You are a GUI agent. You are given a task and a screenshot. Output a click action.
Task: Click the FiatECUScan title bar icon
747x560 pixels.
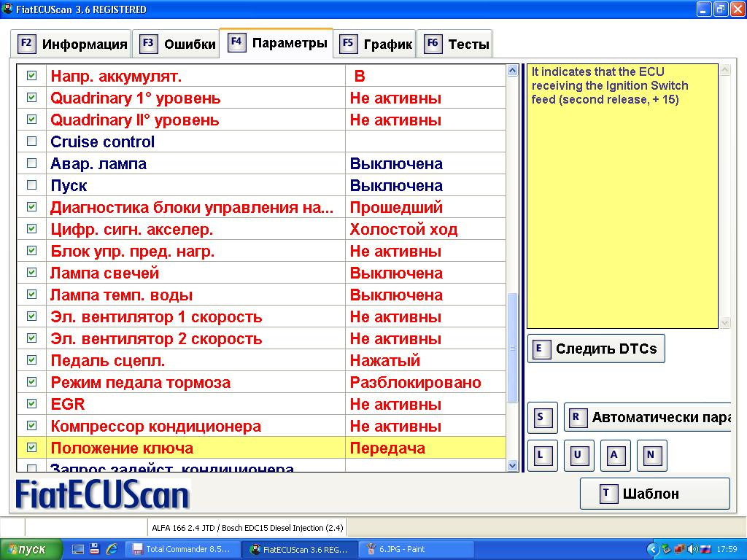coord(7,9)
